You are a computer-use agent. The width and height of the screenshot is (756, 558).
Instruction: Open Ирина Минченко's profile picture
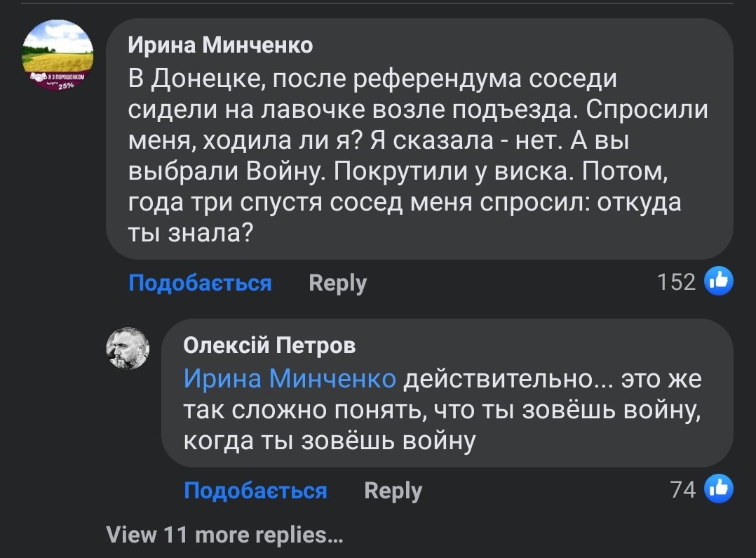coord(58,55)
